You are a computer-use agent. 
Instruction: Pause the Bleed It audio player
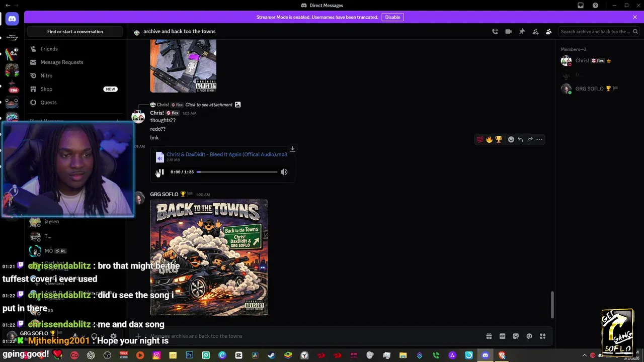(160, 172)
